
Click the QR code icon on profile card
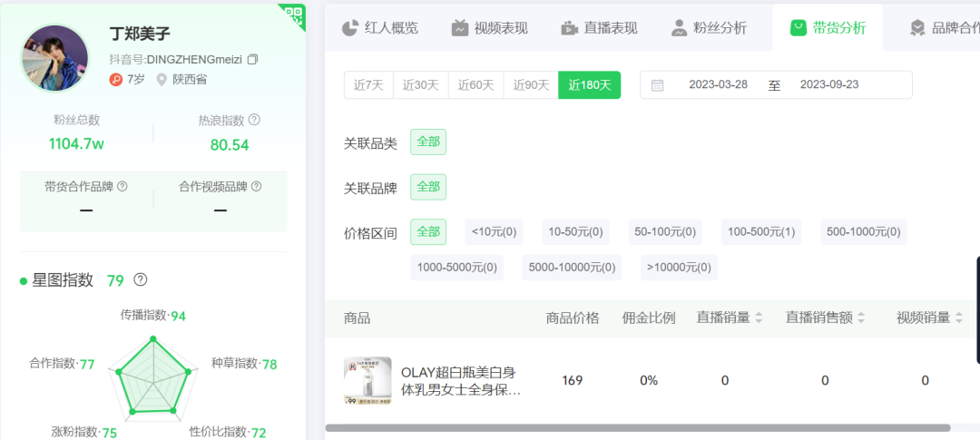(x=292, y=15)
